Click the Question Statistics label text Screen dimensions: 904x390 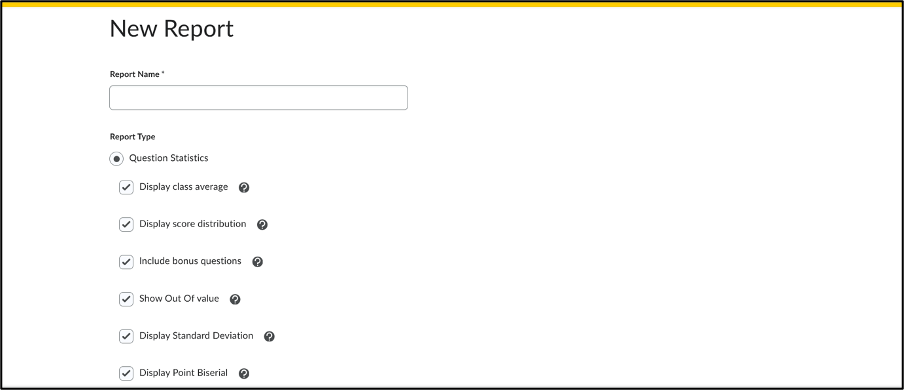tap(168, 158)
